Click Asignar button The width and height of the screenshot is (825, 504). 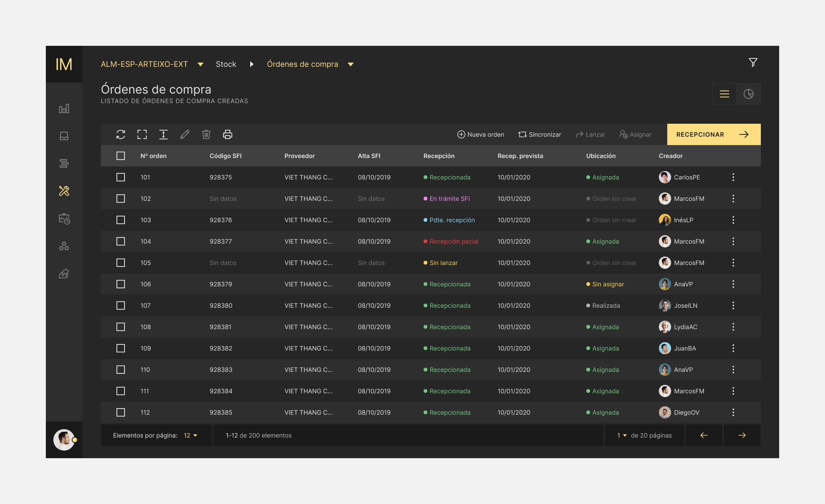pyautogui.click(x=636, y=134)
